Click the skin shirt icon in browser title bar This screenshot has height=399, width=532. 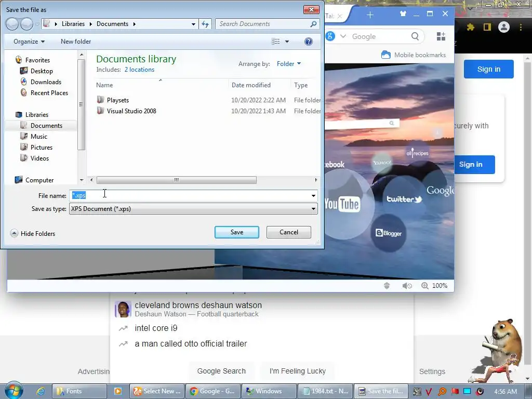[403, 14]
